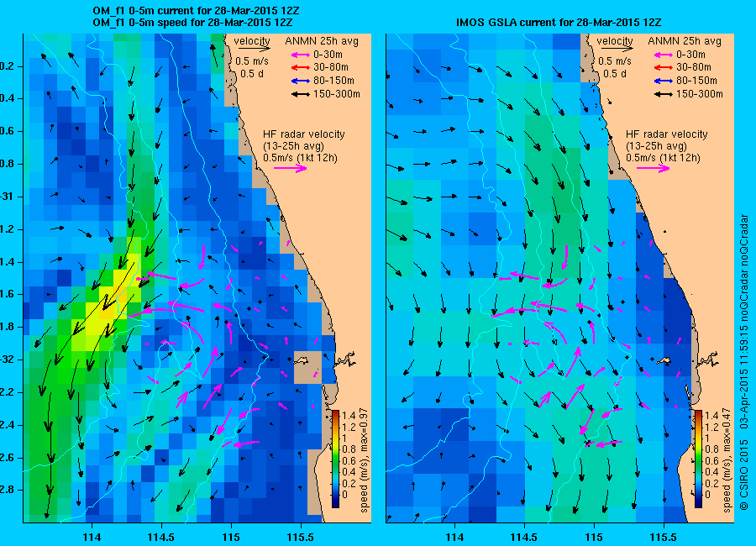Click the magenta HF radar scale arrow in left panel
The width and height of the screenshot is (756, 546).
pos(291,168)
